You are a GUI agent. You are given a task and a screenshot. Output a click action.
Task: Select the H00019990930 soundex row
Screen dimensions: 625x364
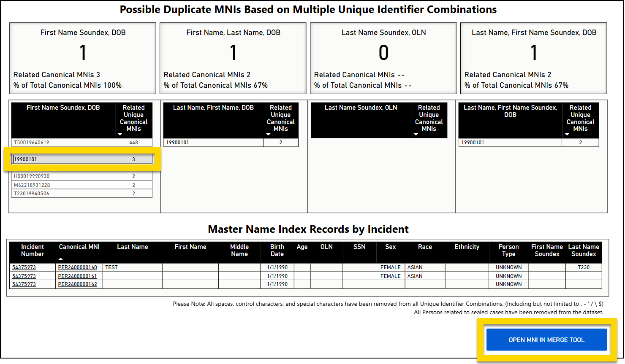[x=62, y=176]
